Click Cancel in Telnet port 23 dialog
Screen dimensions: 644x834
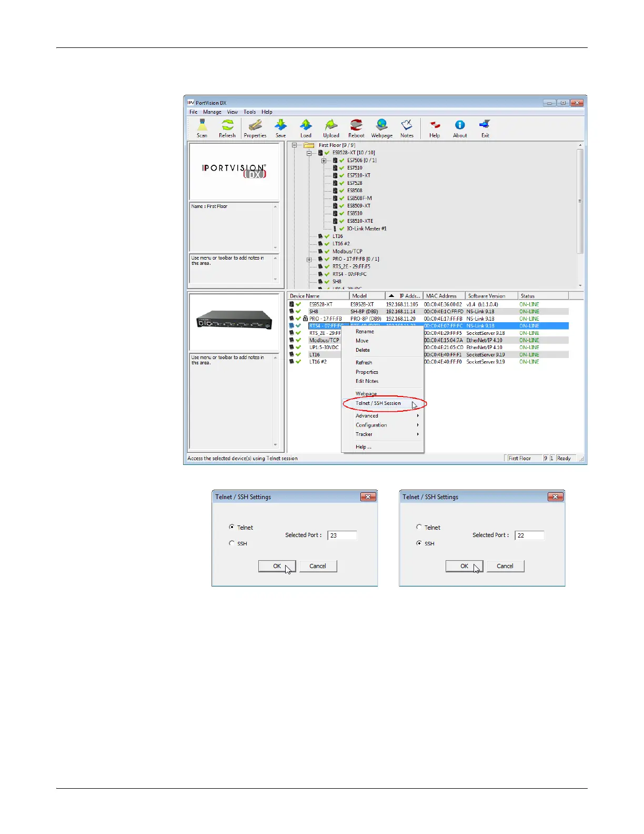tap(318, 566)
